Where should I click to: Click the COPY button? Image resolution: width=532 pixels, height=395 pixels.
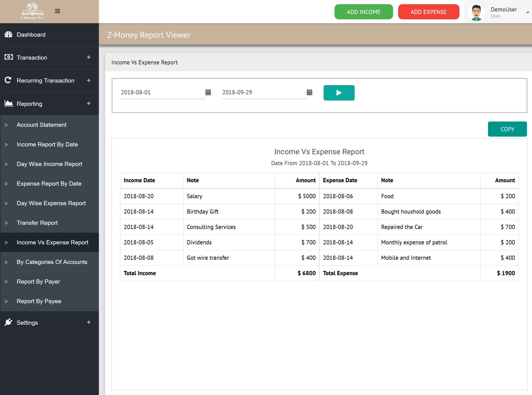point(507,129)
